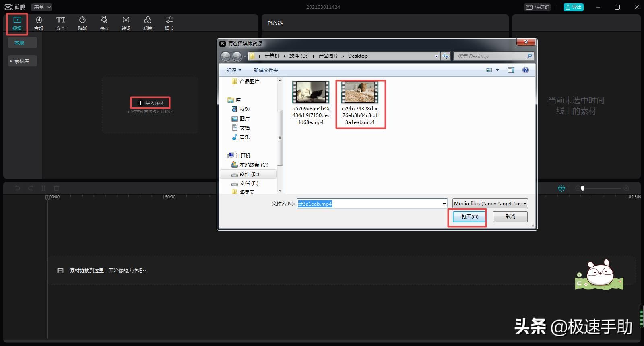Open the 滤镜 (Filters) tab
This screenshot has width=644, height=346.
tap(147, 23)
